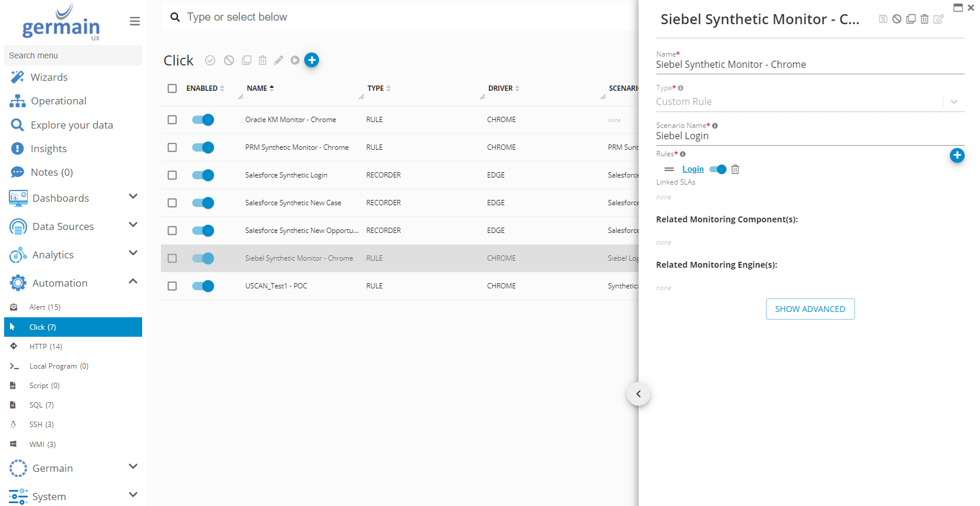
Task: Open the hamburger menu beside the Germain logo
Action: (134, 21)
